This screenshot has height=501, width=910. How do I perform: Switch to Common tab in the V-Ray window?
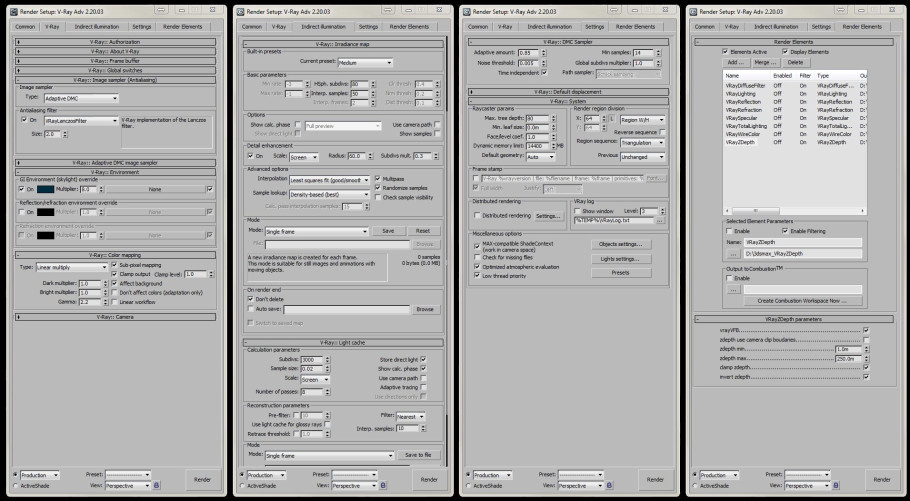(x=26, y=27)
